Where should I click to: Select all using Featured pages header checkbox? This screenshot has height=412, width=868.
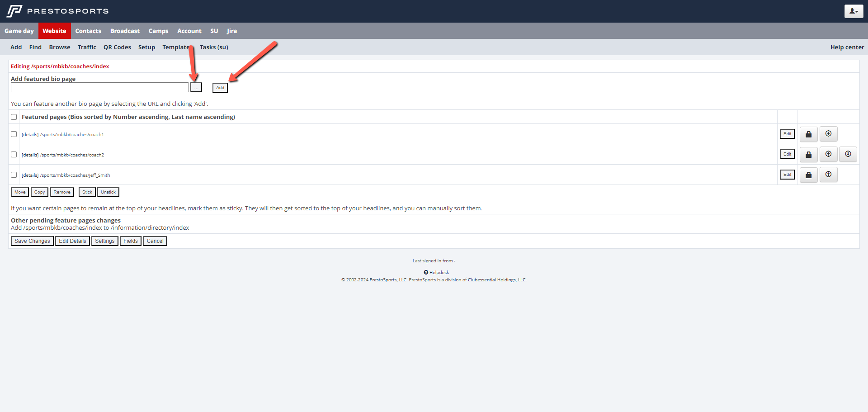click(14, 117)
